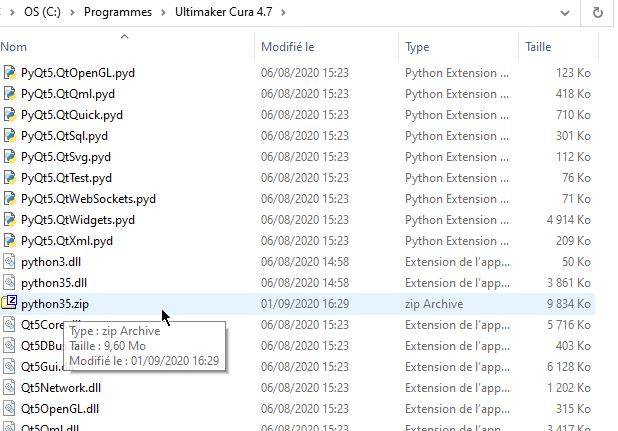618x431 pixels.
Task: Select file name PyQt5.QtSql.pyd
Action: point(64,136)
